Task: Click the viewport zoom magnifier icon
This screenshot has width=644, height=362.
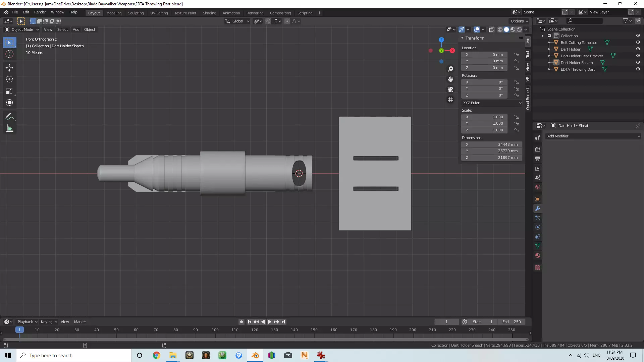Action: pyautogui.click(x=450, y=69)
